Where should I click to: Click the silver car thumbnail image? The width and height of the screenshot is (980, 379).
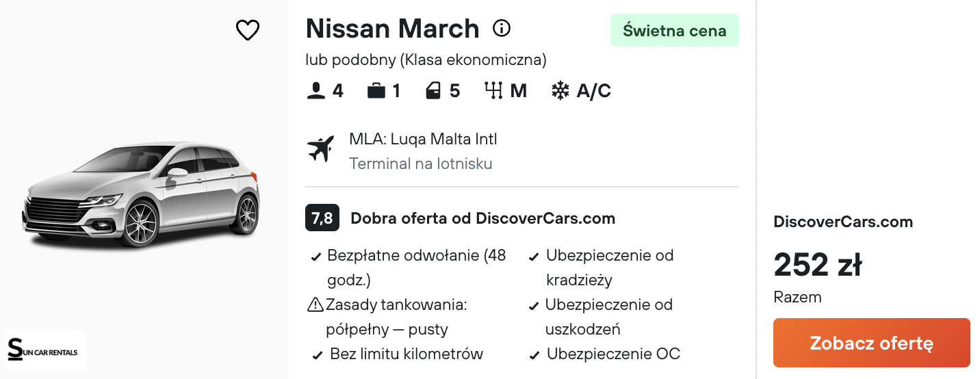pos(141,195)
